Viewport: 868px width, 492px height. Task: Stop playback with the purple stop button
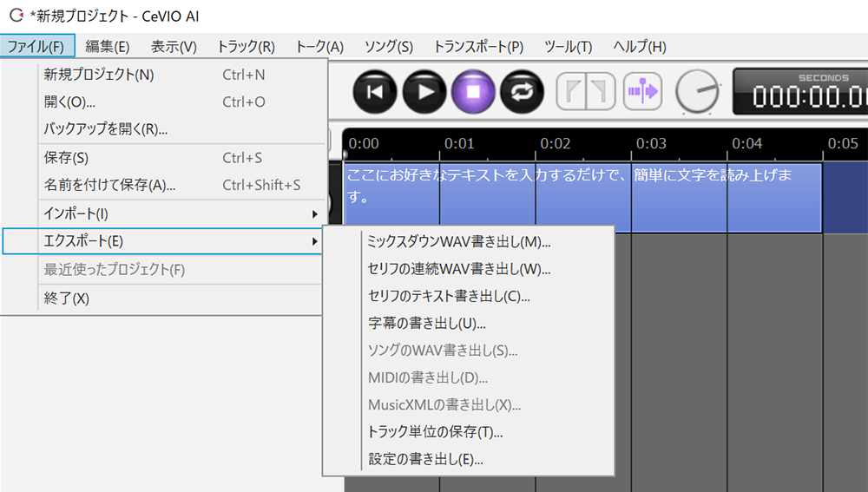coord(473,92)
